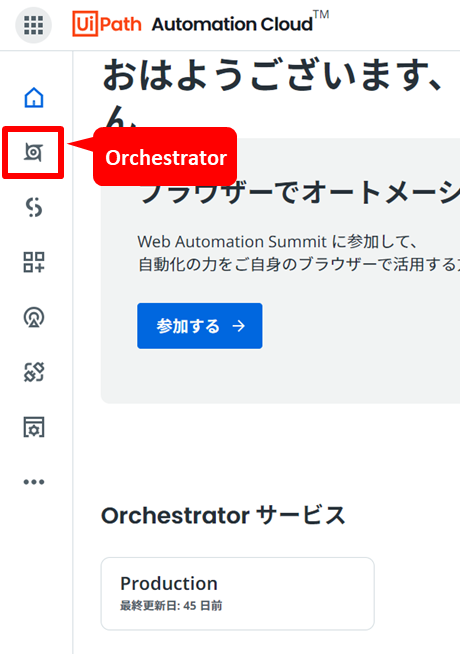The height and width of the screenshot is (654, 460).
Task: Select the circular broadcast-style sidebar icon
Action: coord(34,317)
